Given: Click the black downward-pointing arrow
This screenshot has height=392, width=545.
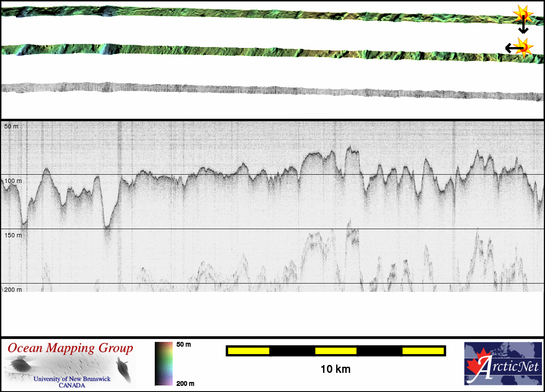Looking at the screenshot, I should click(x=523, y=27).
